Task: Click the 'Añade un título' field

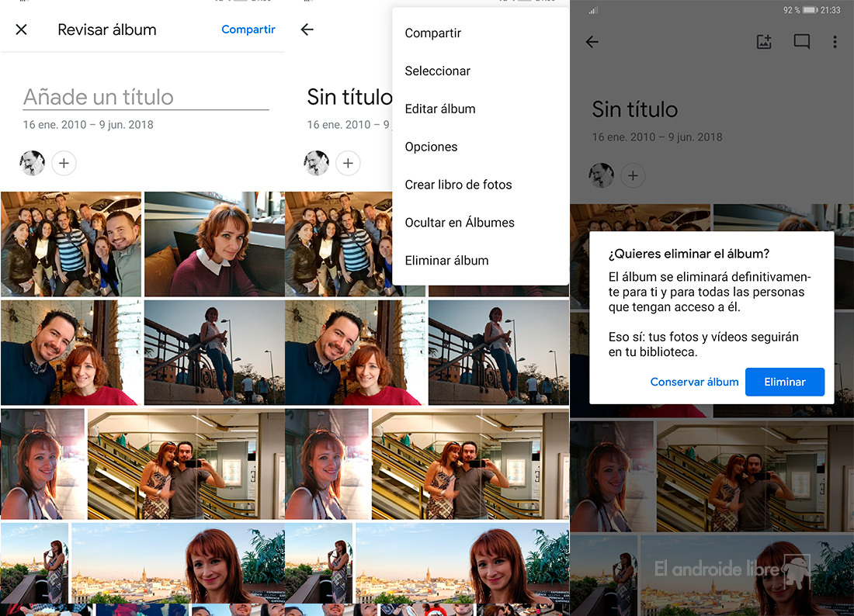Action: [x=145, y=97]
